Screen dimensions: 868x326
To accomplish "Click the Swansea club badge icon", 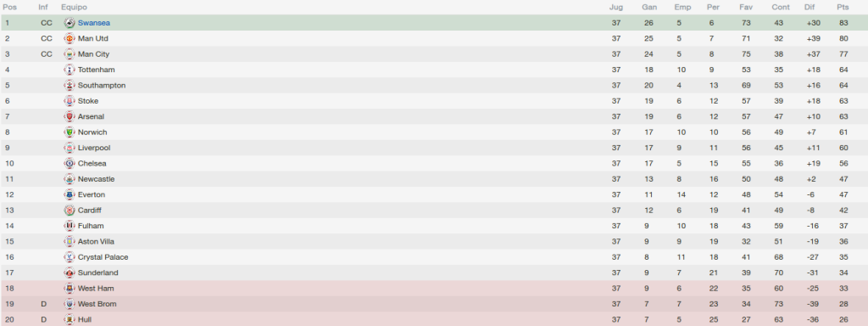I will pyautogui.click(x=70, y=23).
